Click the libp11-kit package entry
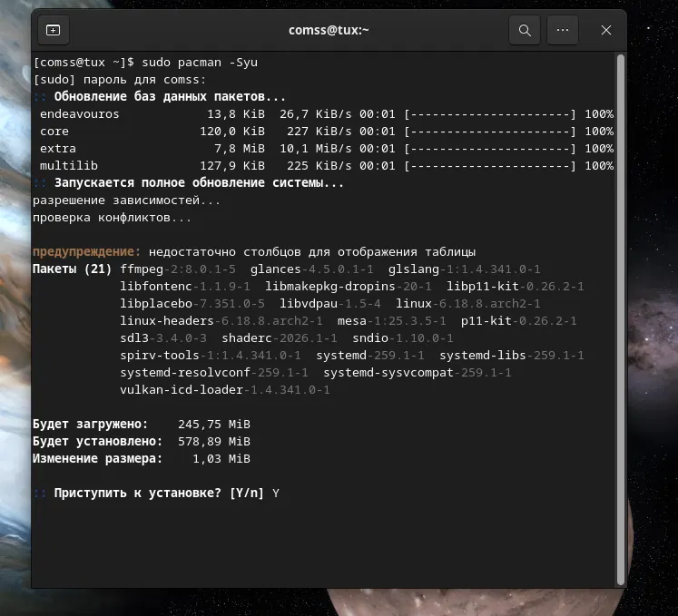678x616 pixels. coord(515,286)
